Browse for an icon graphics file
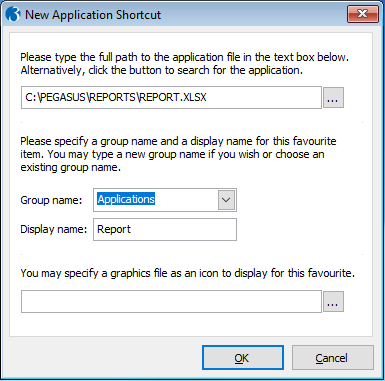Screen dimensions: 385x381 pyautogui.click(x=333, y=302)
